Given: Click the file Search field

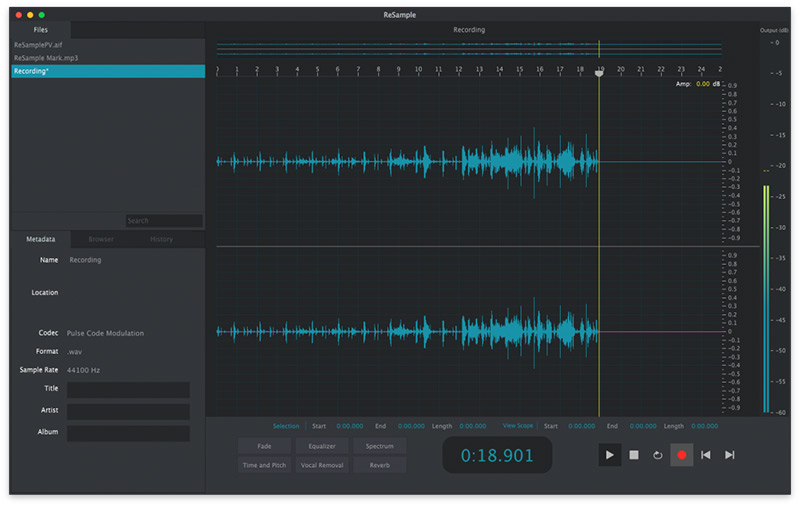Looking at the screenshot, I should (164, 221).
